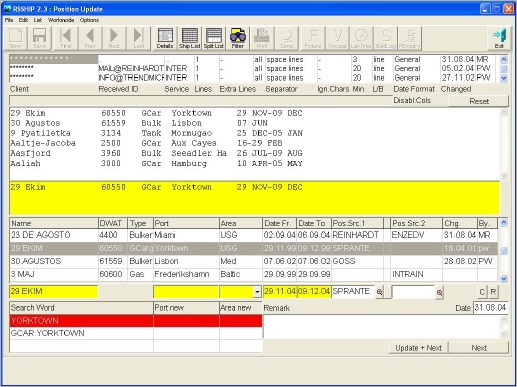
Task: Click Update + Next button
Action: pyautogui.click(x=418, y=348)
